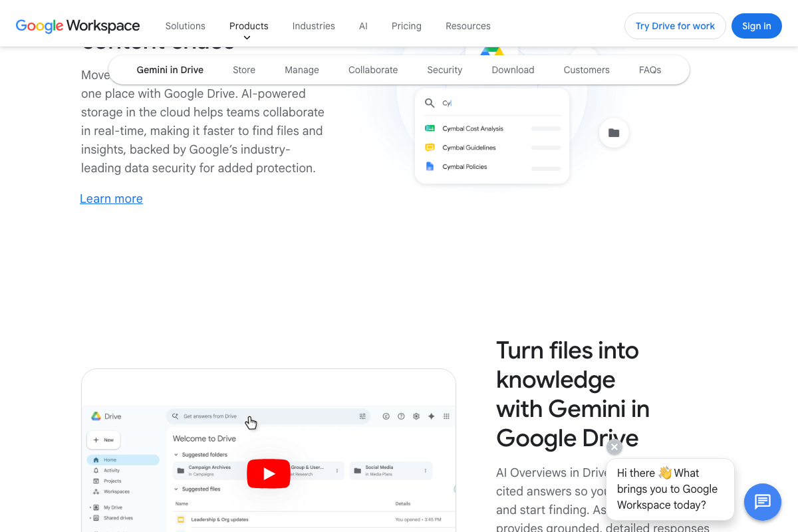Click the Gemini sparkle icon in the Drive preview
798x532 pixels.
tap(431, 416)
